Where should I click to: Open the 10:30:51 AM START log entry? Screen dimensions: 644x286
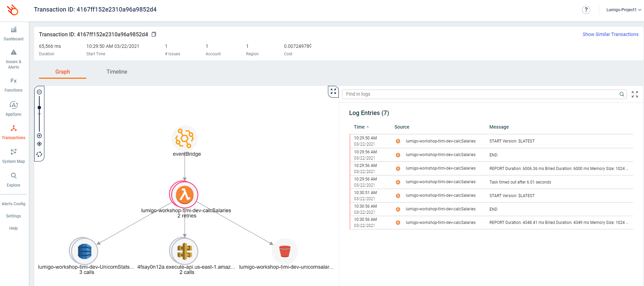(491, 195)
